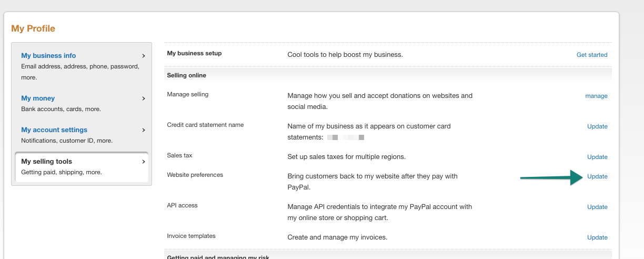
Task: Click 'Notifications, customer ID, more.' description
Action: 67,141
